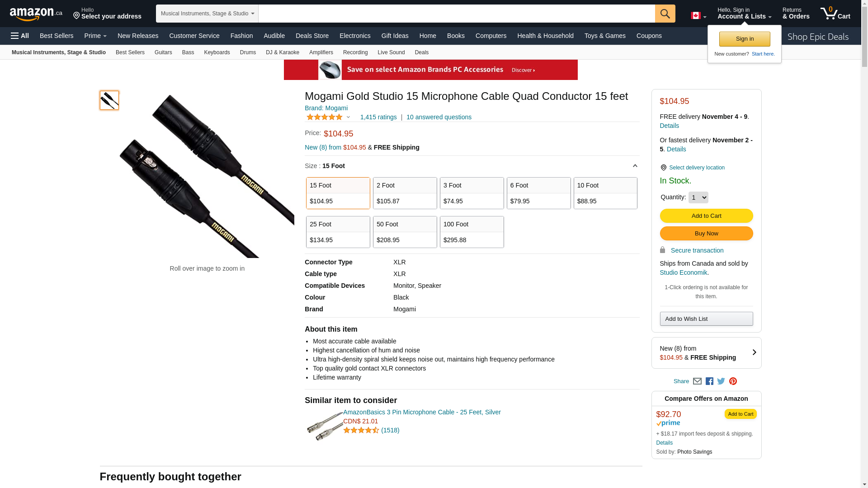The width and height of the screenshot is (868, 488).
Task: Select the cable product thumbnail
Action: point(109,100)
